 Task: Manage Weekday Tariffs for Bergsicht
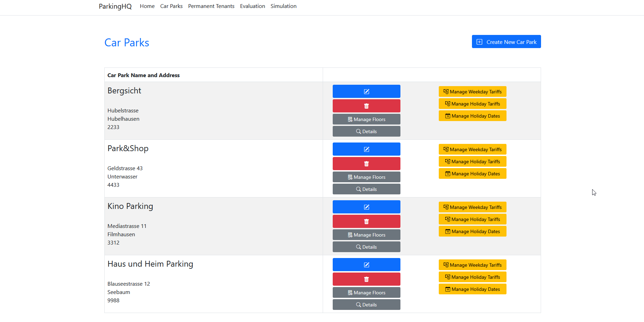(x=472, y=92)
